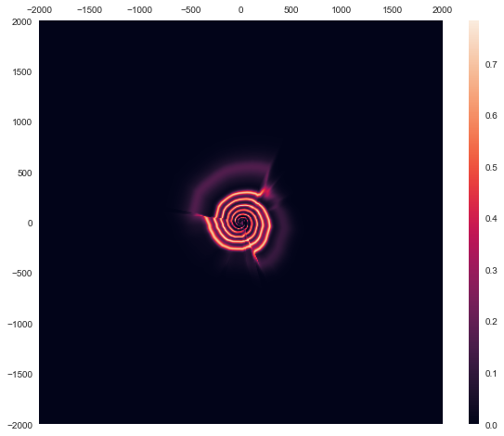
Task: Click the y-axis label 1500
Action: point(22,72)
